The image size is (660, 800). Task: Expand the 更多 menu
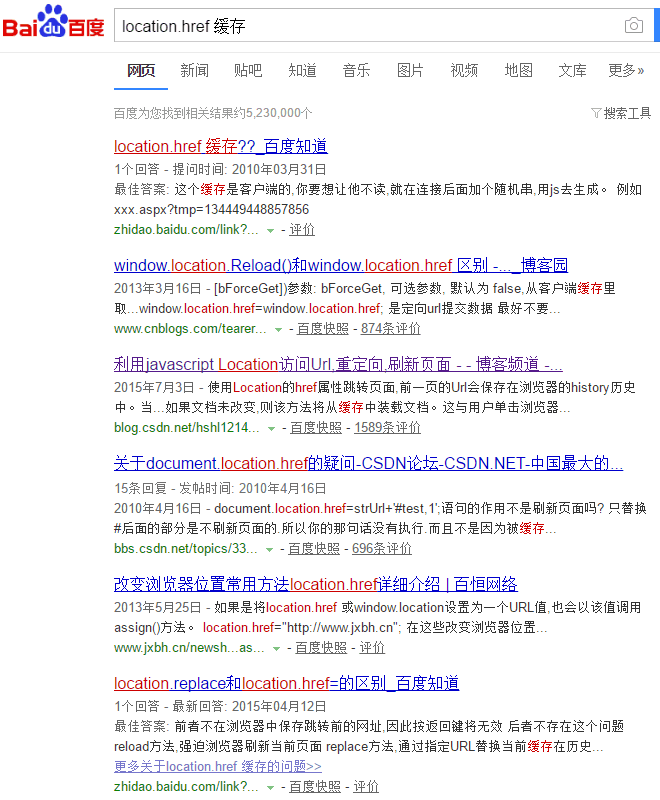(626, 70)
